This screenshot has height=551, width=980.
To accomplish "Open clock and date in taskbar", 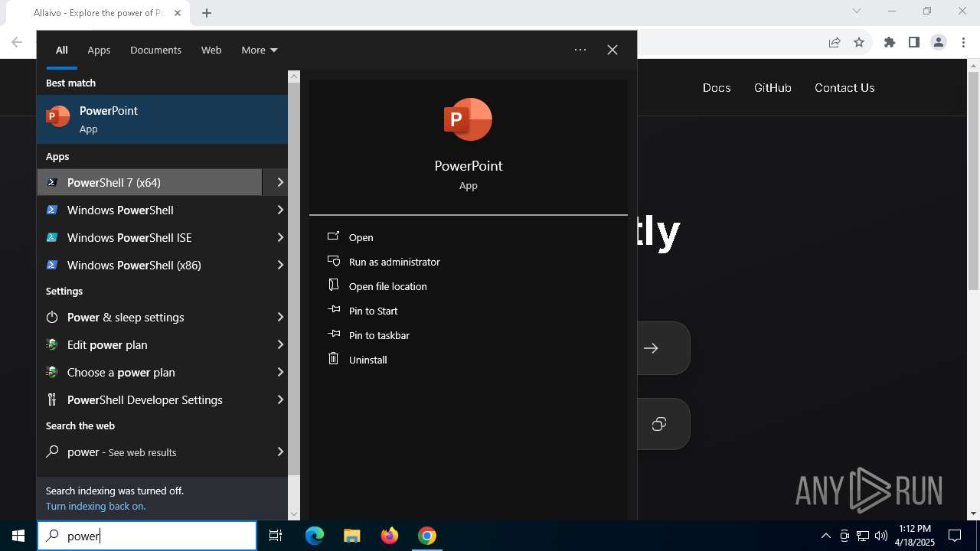I will click(915, 536).
